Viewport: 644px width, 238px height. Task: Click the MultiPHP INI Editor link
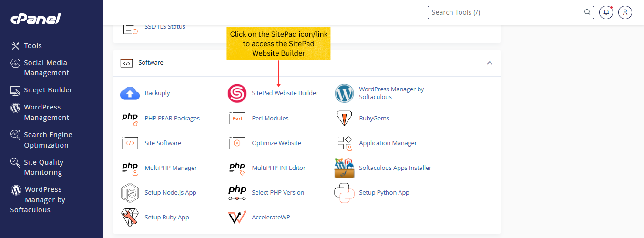point(278,168)
